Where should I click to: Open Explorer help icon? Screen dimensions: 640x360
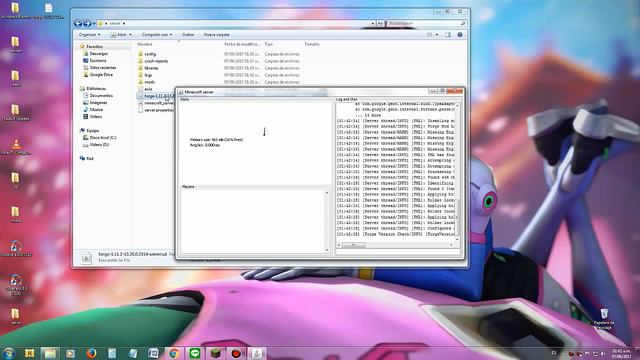(460, 35)
